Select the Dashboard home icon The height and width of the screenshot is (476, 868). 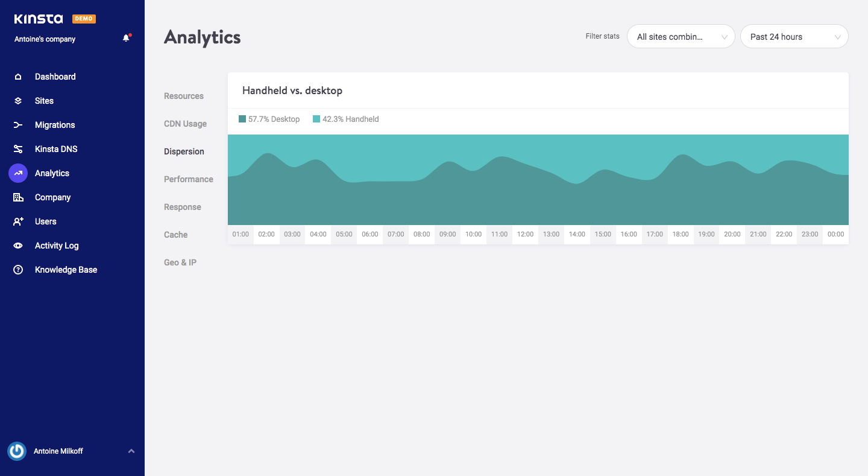tap(17, 76)
